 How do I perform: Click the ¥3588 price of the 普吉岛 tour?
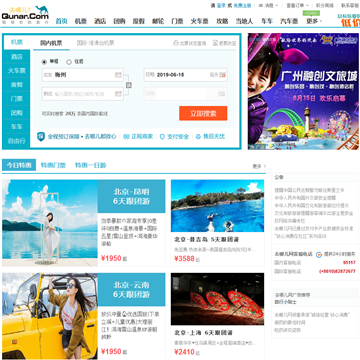(x=184, y=258)
